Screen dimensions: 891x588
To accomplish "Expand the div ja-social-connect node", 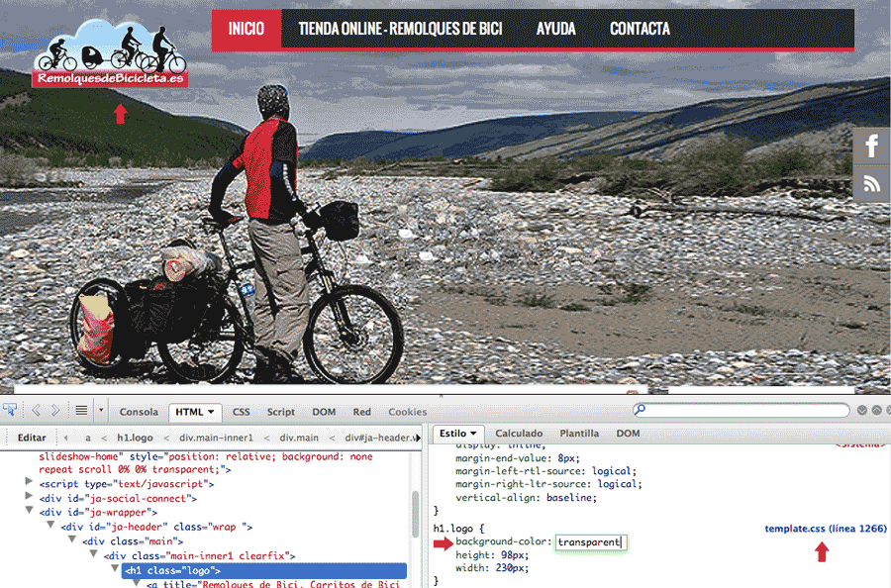I will coord(29,496).
